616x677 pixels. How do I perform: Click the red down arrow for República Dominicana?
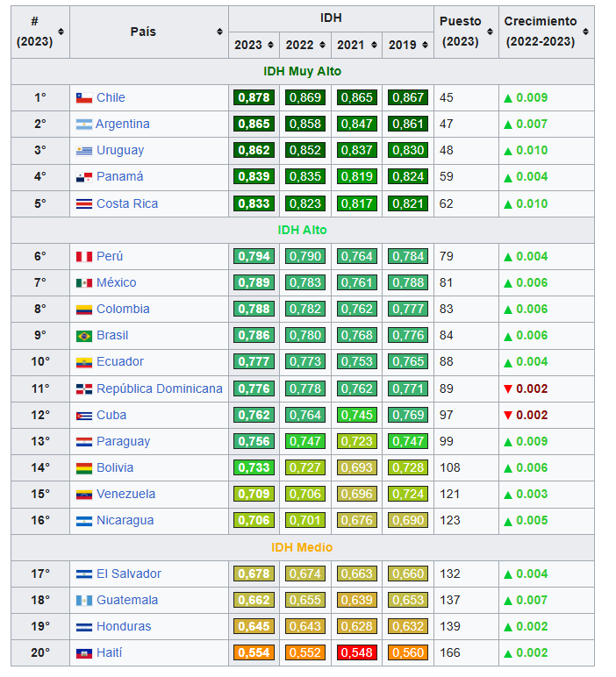508,389
